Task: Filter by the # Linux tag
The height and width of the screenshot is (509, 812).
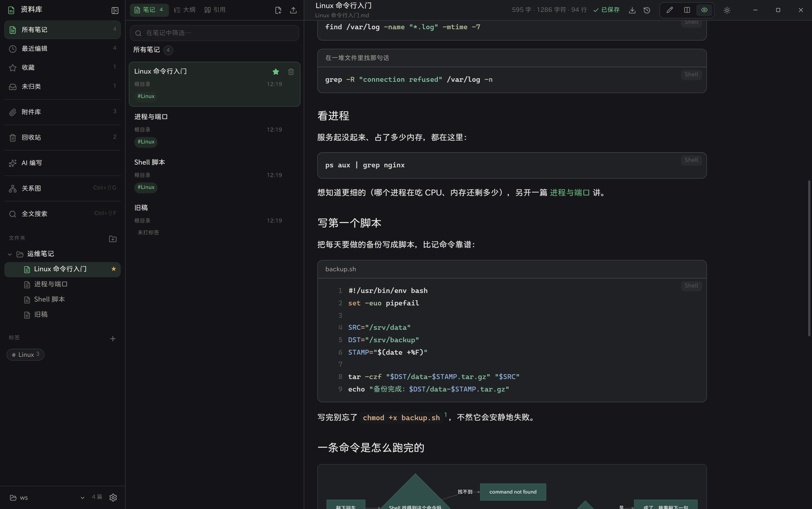Action: (25, 354)
